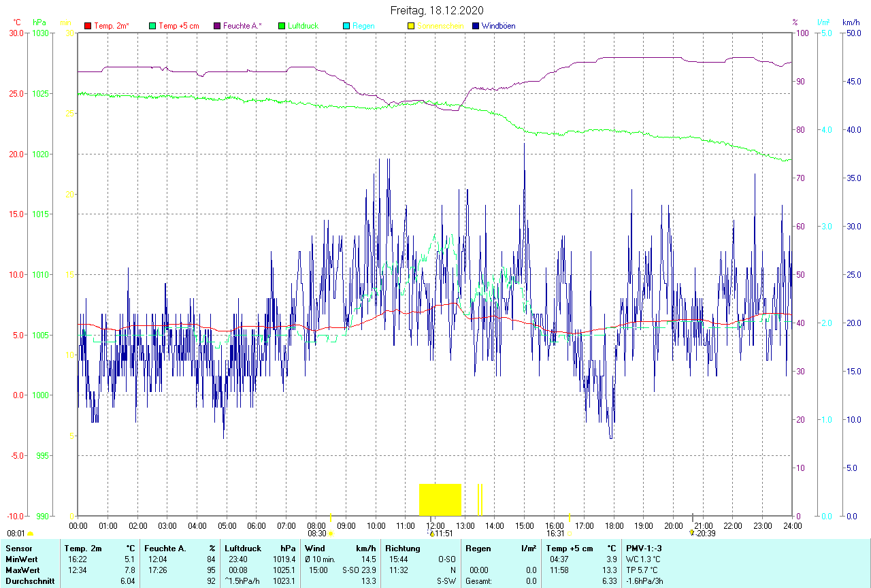Click the Temp. 2m* legend label
Viewport: 871px width, 588px height.
coord(112,26)
